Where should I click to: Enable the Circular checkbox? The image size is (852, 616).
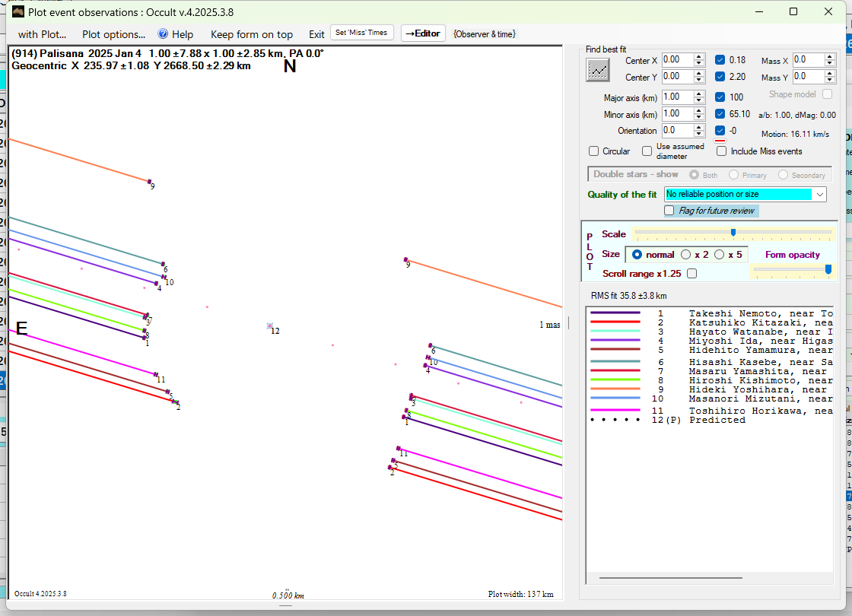(594, 151)
